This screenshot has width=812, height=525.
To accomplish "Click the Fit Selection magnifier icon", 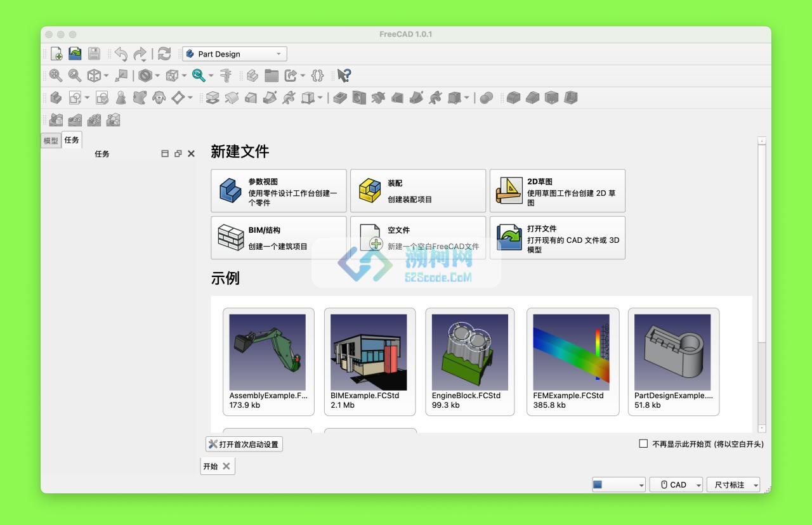I will pyautogui.click(x=75, y=75).
